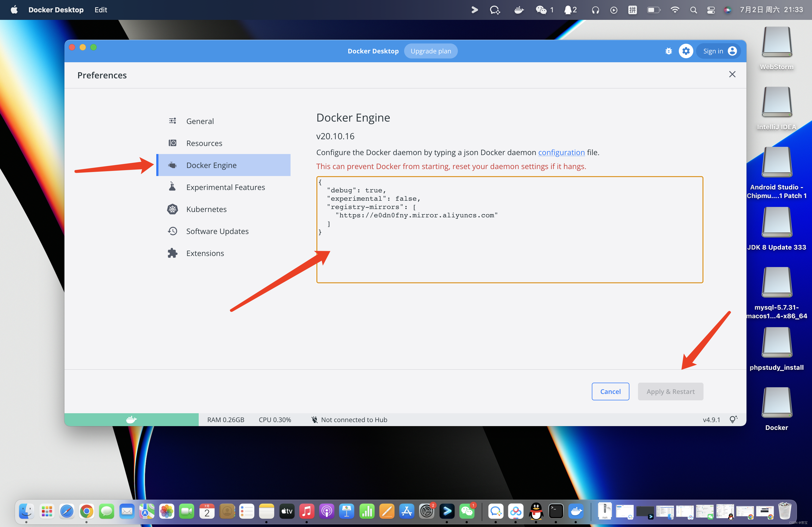The image size is (812, 527).
Task: Open Google Chrome from the Dock
Action: [87, 511]
